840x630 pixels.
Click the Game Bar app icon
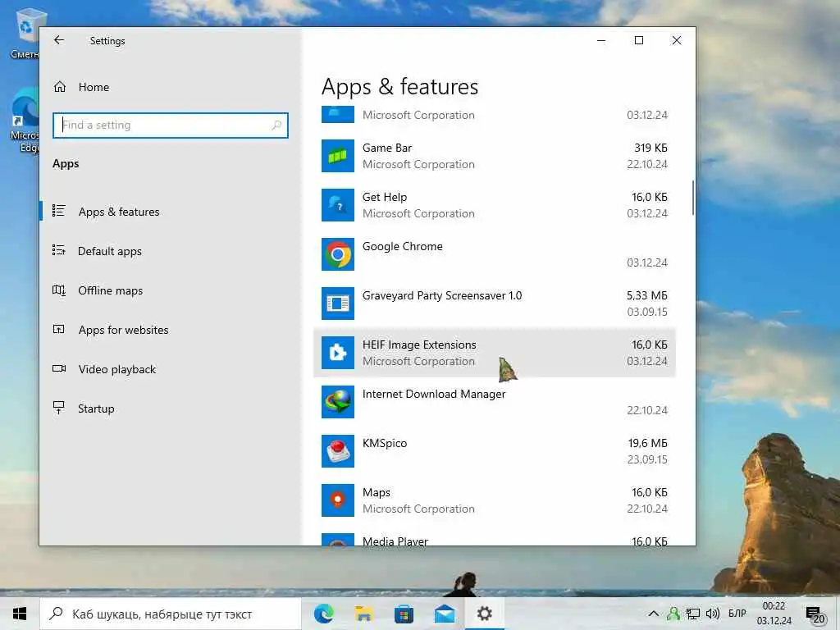(337, 156)
